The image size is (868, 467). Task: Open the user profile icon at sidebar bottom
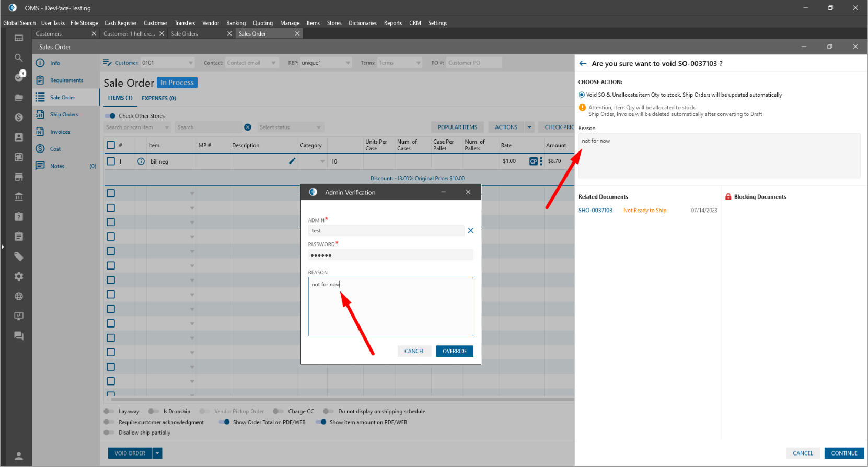(19, 456)
